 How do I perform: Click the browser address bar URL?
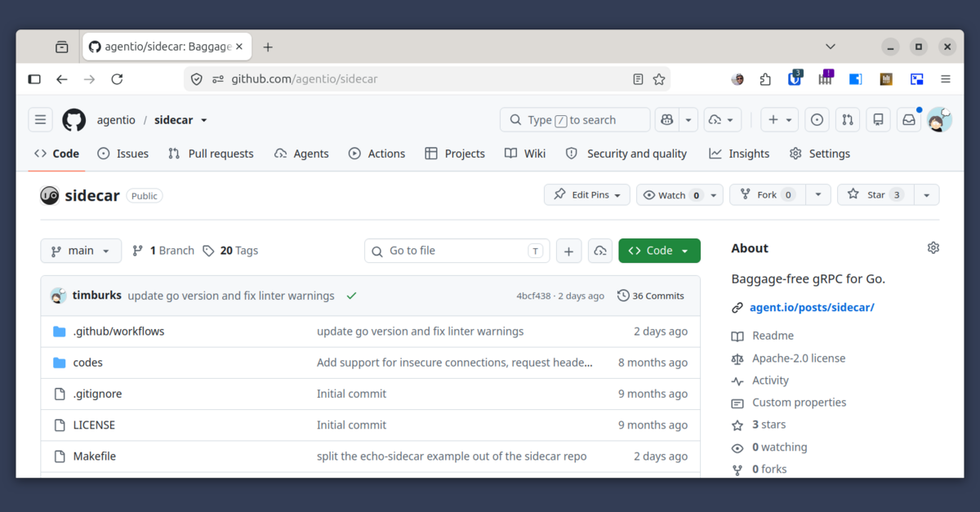click(305, 79)
